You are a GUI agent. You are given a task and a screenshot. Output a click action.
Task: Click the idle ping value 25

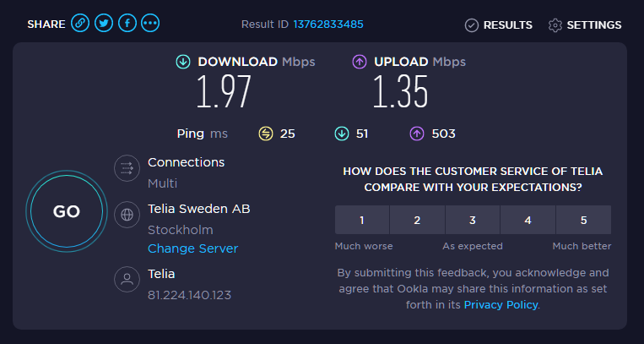coord(288,134)
